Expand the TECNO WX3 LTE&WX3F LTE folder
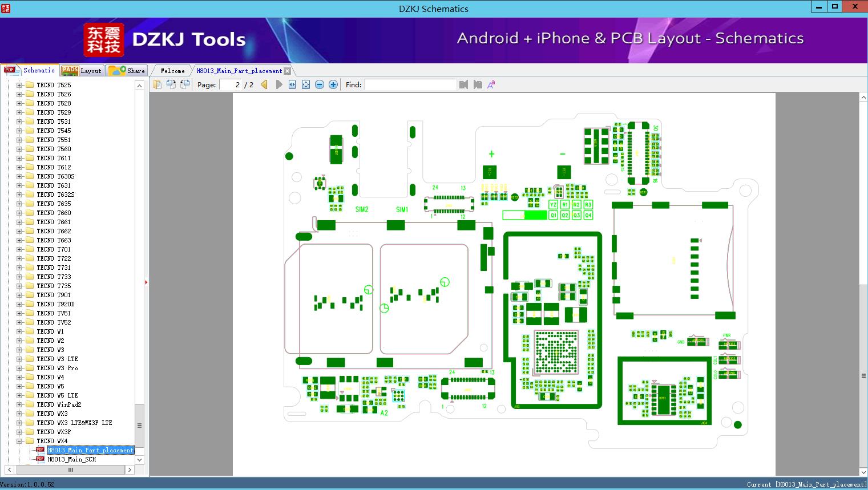This screenshot has height=490, width=868. [x=19, y=422]
